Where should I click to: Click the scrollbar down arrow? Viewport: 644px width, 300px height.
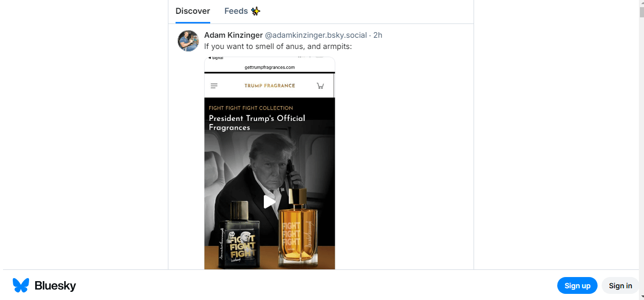coord(641,296)
